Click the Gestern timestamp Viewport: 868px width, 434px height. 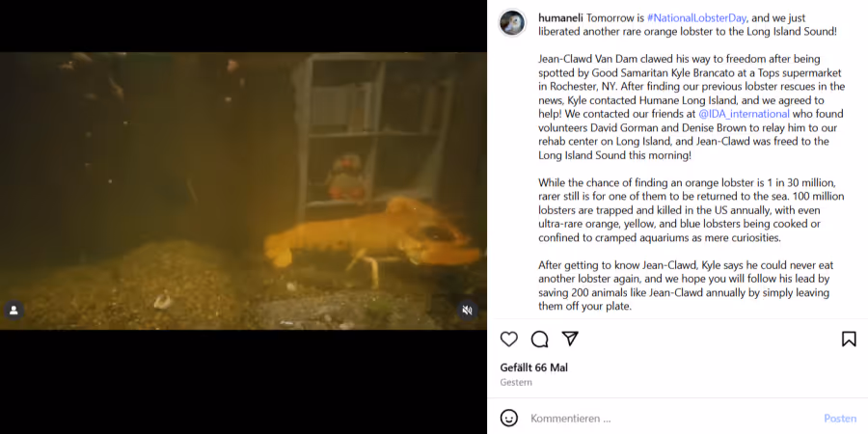(516, 383)
